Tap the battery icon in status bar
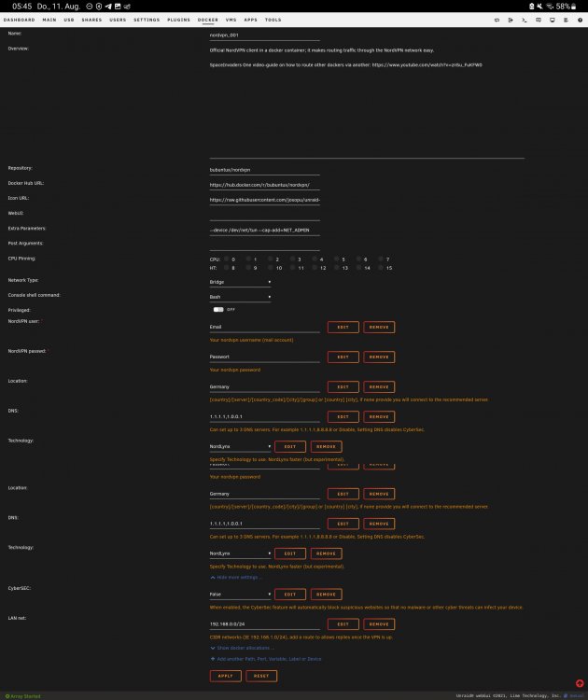Screen dimensions: 588x700 pyautogui.click(x=573, y=7)
